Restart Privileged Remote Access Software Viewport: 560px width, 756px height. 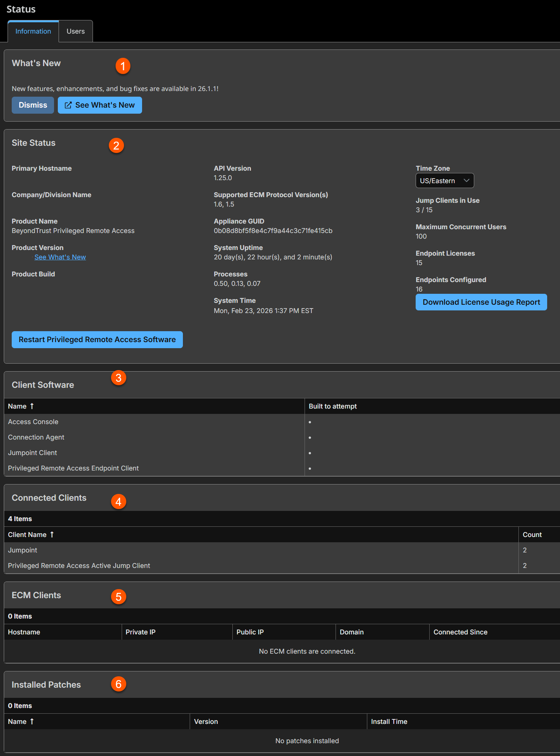[x=97, y=339]
